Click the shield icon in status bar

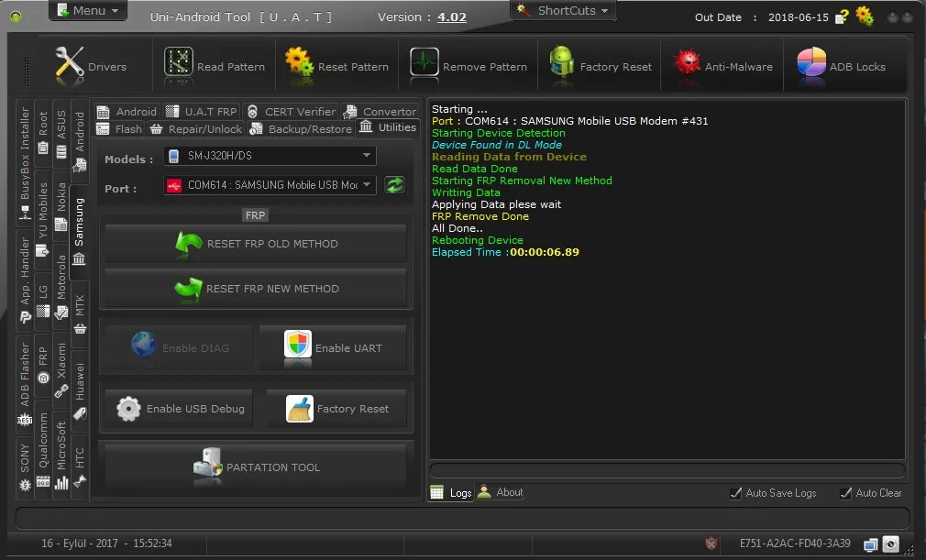pyautogui.click(x=711, y=543)
